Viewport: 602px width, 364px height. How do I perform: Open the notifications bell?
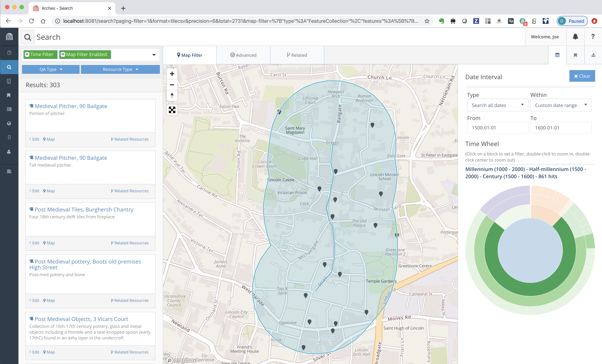pos(575,37)
